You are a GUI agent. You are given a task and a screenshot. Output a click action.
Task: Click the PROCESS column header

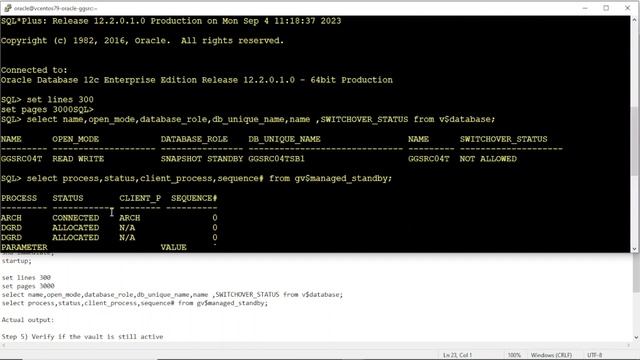pos(19,198)
